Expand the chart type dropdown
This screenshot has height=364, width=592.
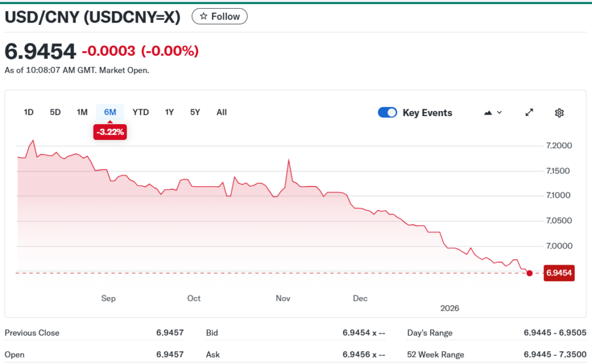tap(493, 113)
